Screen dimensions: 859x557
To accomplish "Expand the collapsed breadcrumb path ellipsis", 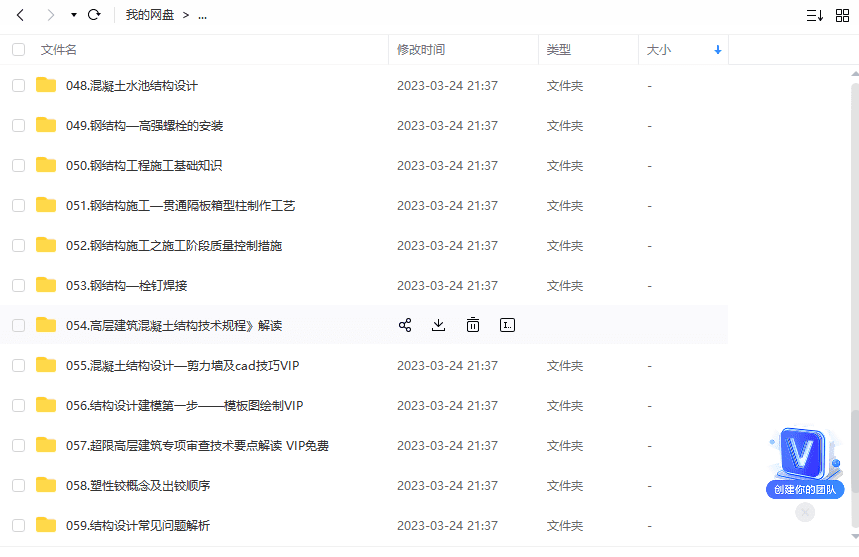I will pyautogui.click(x=203, y=15).
